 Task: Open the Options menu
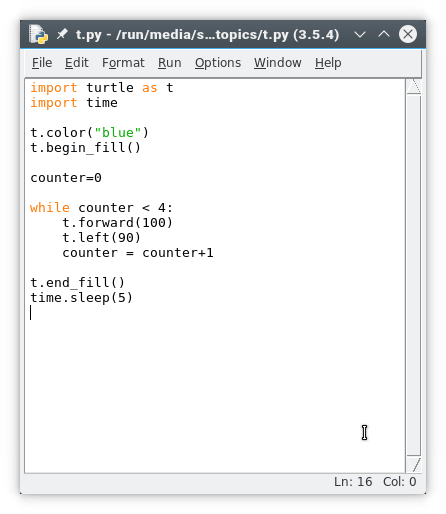coord(218,63)
